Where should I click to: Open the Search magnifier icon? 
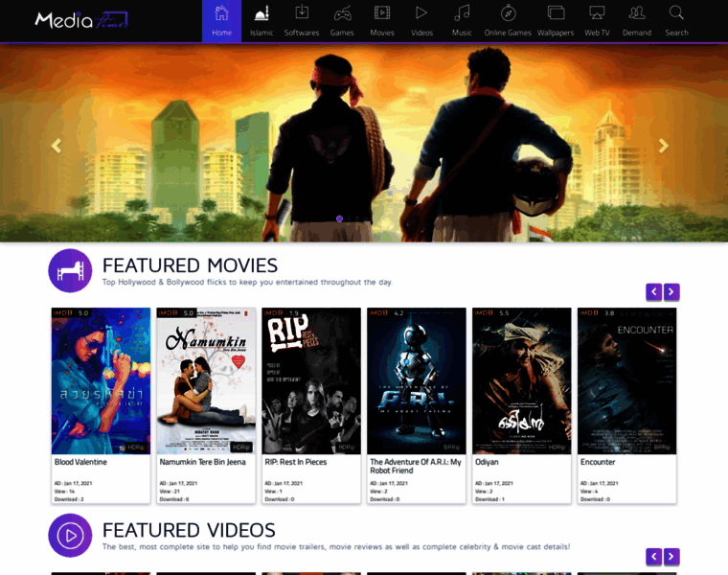pos(676,12)
